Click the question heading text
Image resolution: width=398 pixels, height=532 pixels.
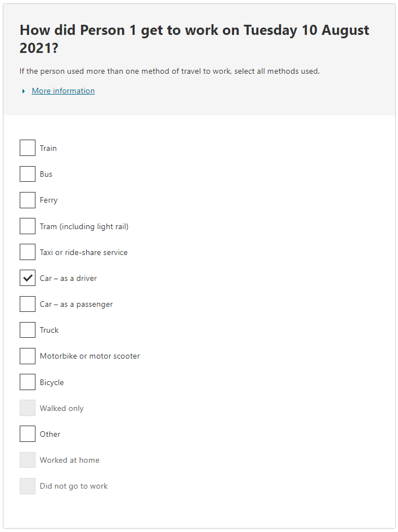[194, 38]
